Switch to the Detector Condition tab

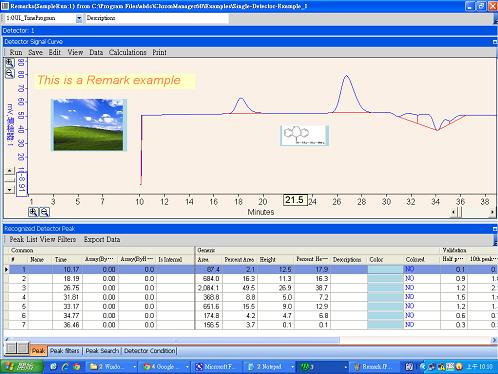150,351
